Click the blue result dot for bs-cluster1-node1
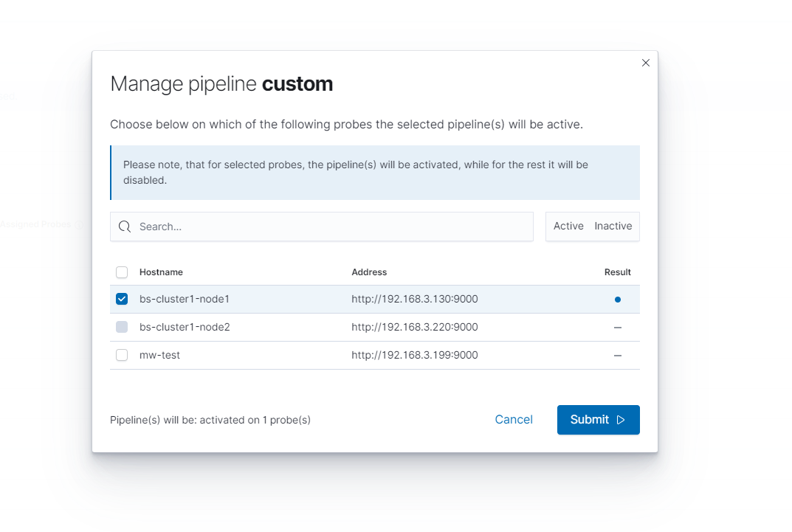Screen dimensions: 792x532 pyautogui.click(x=618, y=300)
